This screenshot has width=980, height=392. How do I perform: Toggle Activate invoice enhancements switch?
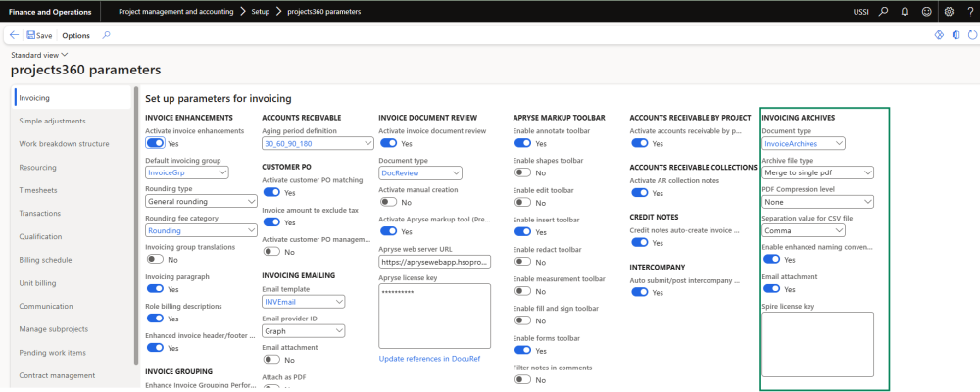(155, 143)
